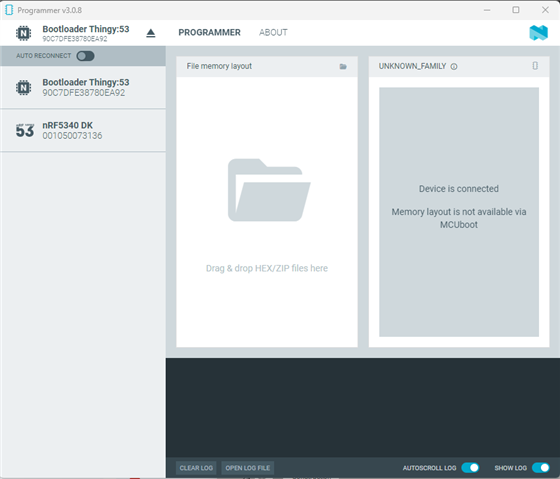560x479 pixels.
Task: Click the CLEAR LOG button
Action: 196,468
